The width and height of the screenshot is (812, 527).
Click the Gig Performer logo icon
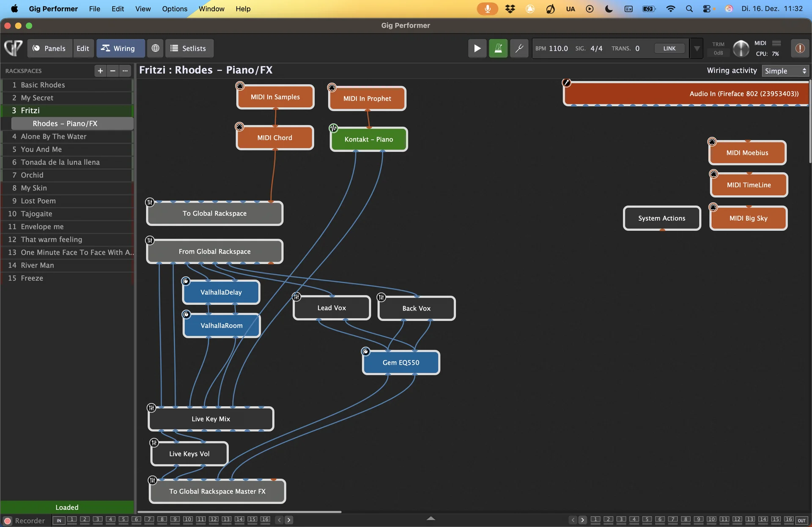point(13,48)
